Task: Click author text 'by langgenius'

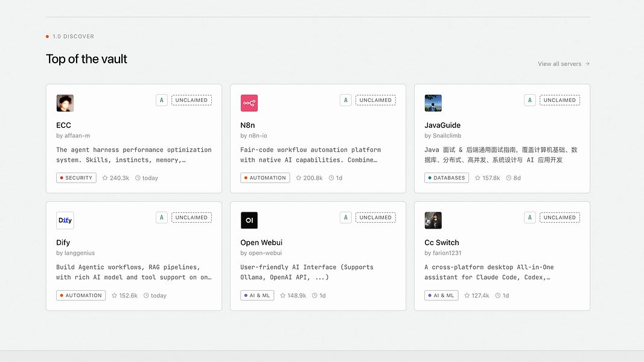Action: tap(75, 253)
